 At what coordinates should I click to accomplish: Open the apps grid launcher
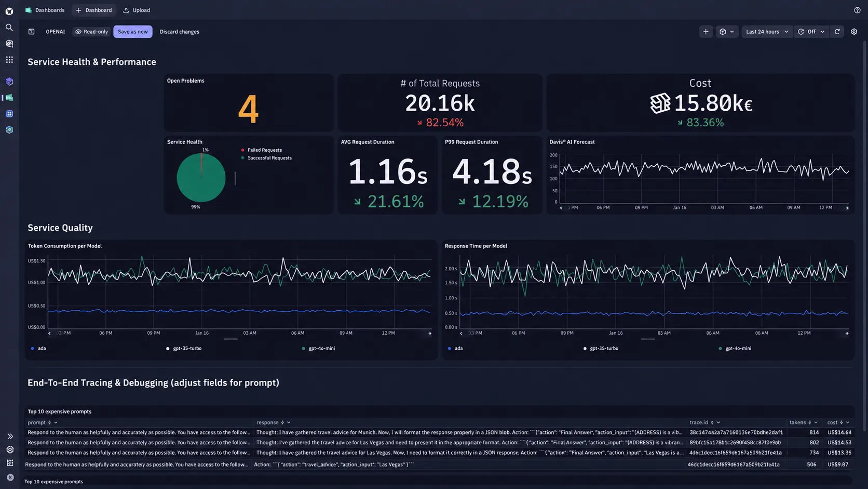pyautogui.click(x=9, y=60)
